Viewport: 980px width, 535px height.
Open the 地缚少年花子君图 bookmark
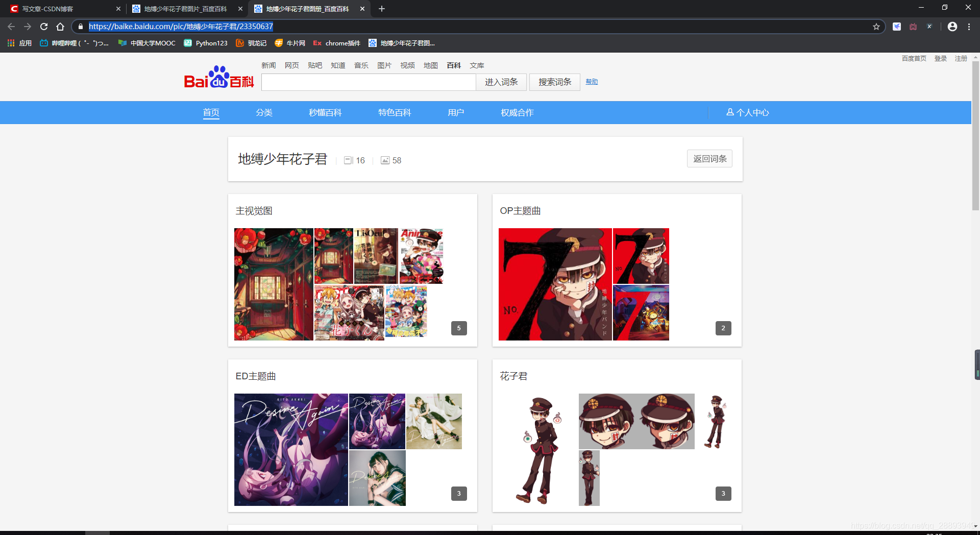point(402,43)
